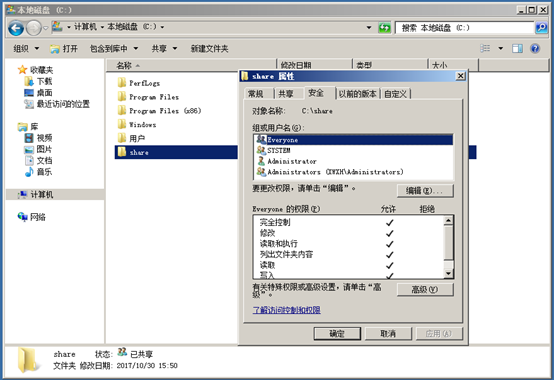Open recent locations dropdown beside Forward arrow

[x=45, y=28]
